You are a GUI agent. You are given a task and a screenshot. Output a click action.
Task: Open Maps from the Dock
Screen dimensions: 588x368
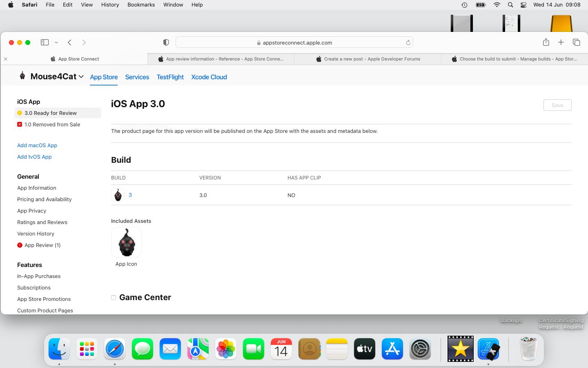tap(198, 349)
